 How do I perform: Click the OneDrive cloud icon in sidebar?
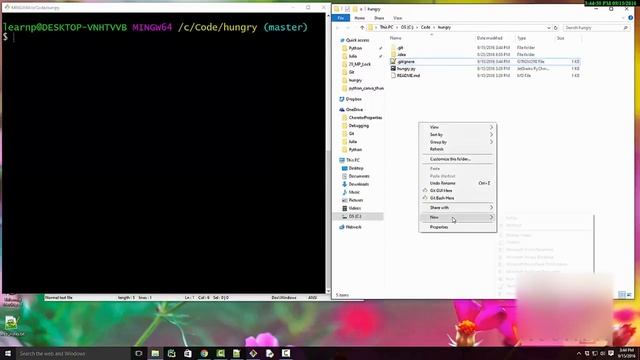coord(342,110)
